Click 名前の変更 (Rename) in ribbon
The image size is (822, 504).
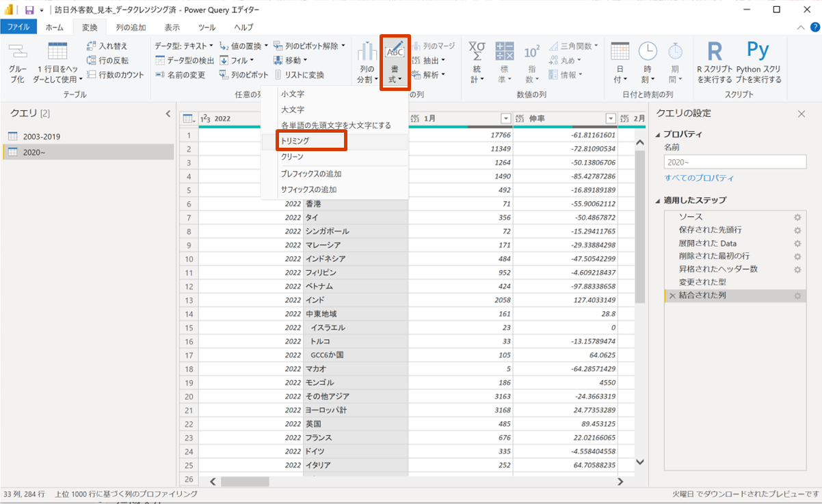point(181,75)
